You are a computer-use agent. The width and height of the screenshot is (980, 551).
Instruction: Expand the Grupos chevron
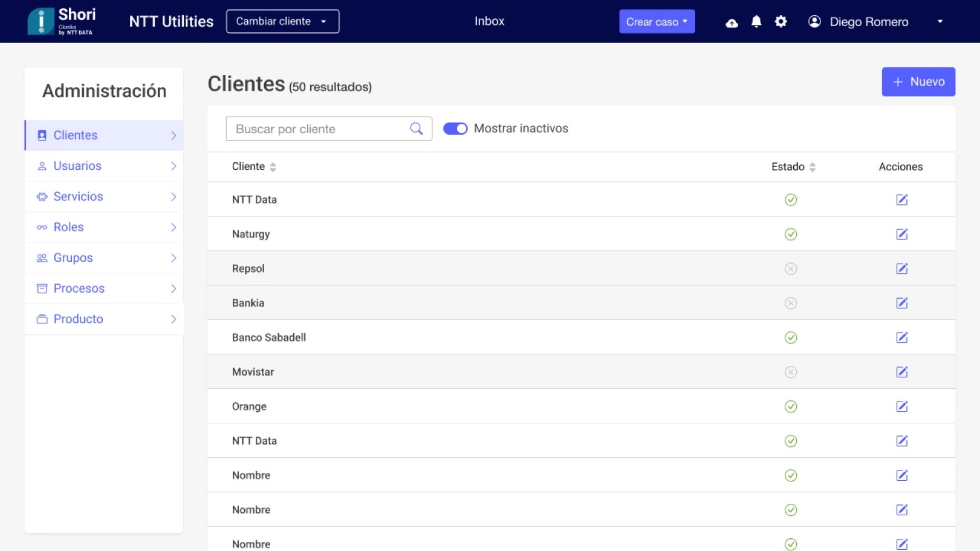pyautogui.click(x=174, y=258)
